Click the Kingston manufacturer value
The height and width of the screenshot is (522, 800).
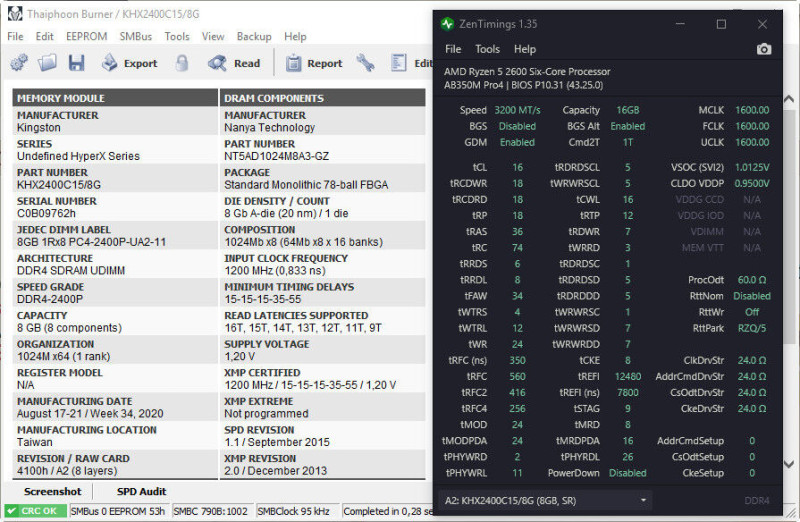[39, 128]
